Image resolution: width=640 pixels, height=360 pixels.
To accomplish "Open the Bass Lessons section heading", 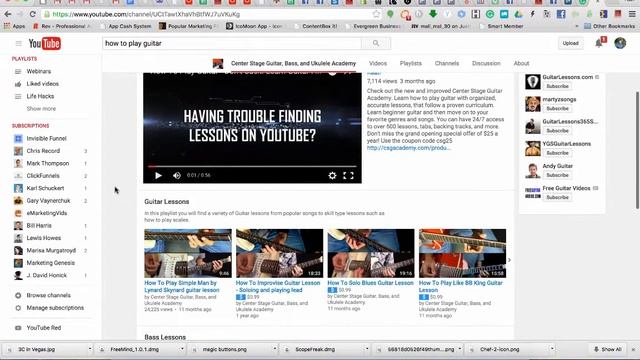I will tap(165, 337).
